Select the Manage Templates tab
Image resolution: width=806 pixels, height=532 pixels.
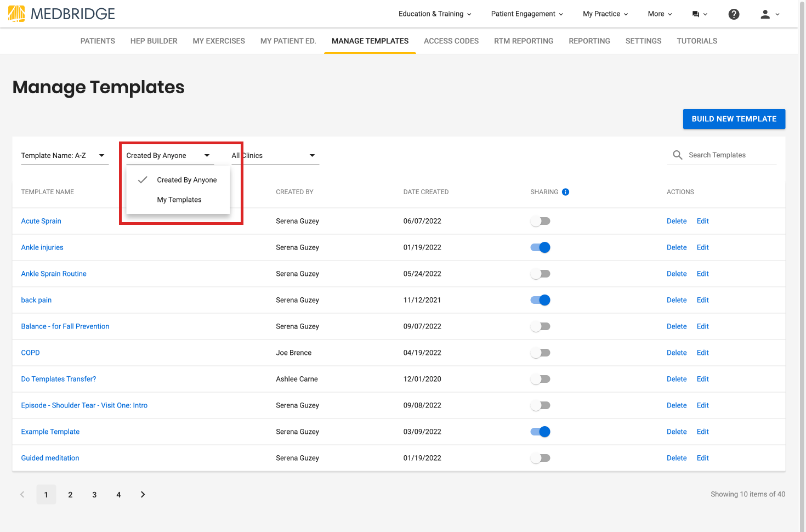[370, 41]
